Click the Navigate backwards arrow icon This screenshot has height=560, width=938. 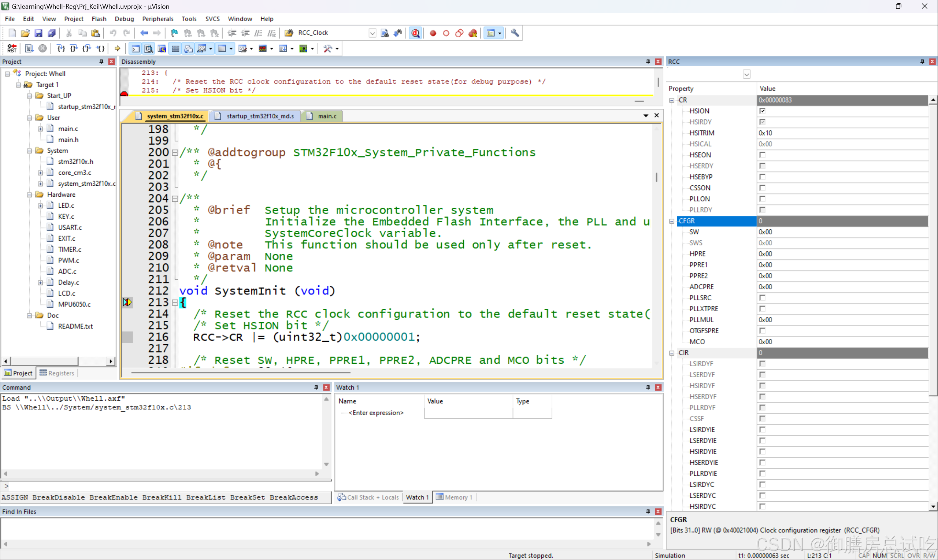144,33
